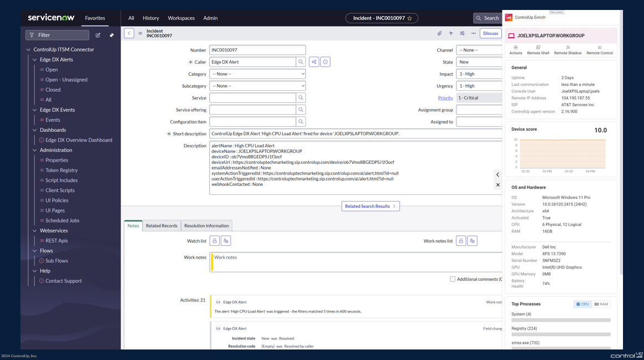Open the History menu
This screenshot has width=644, height=360.
[150, 18]
